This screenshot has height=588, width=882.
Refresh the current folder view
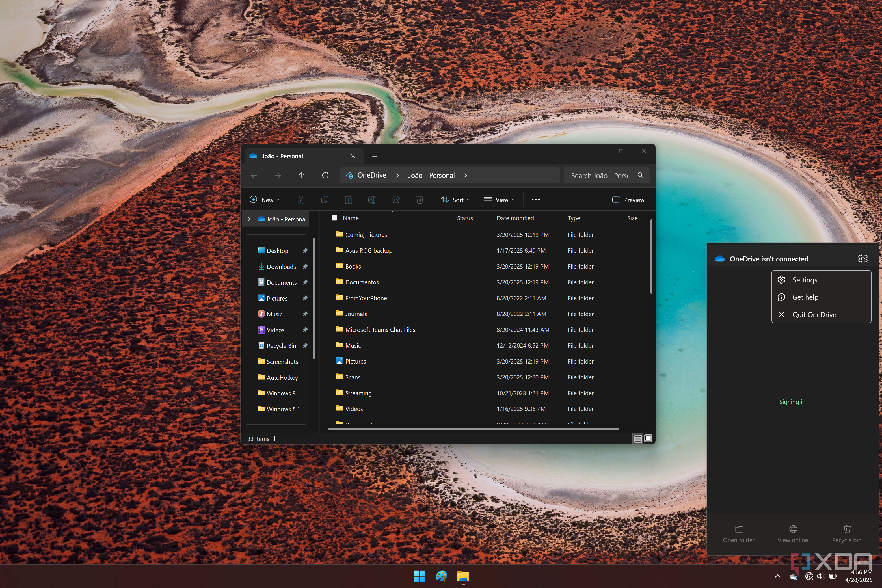pos(325,175)
